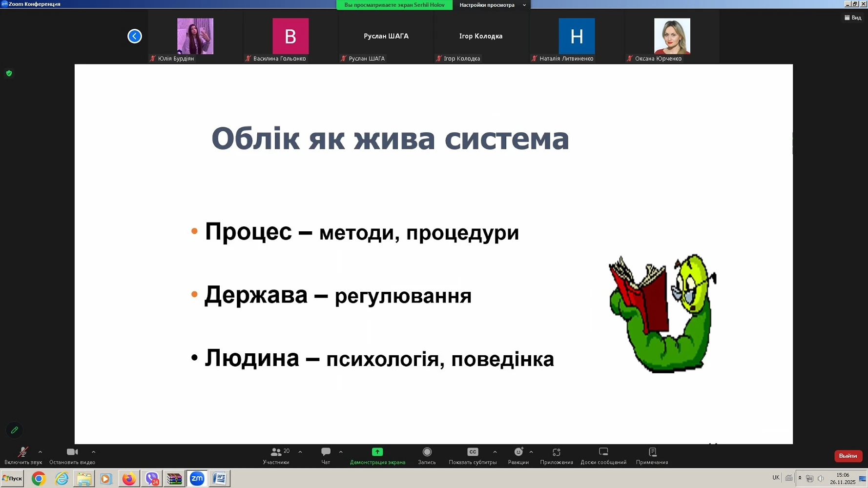
Task: Open the Примечания notes icon
Action: pyautogui.click(x=652, y=452)
